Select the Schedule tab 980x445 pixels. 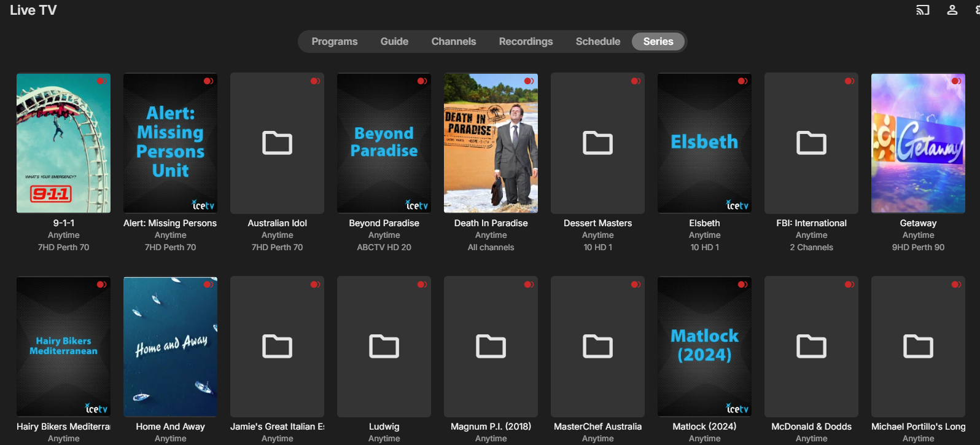pyautogui.click(x=597, y=42)
